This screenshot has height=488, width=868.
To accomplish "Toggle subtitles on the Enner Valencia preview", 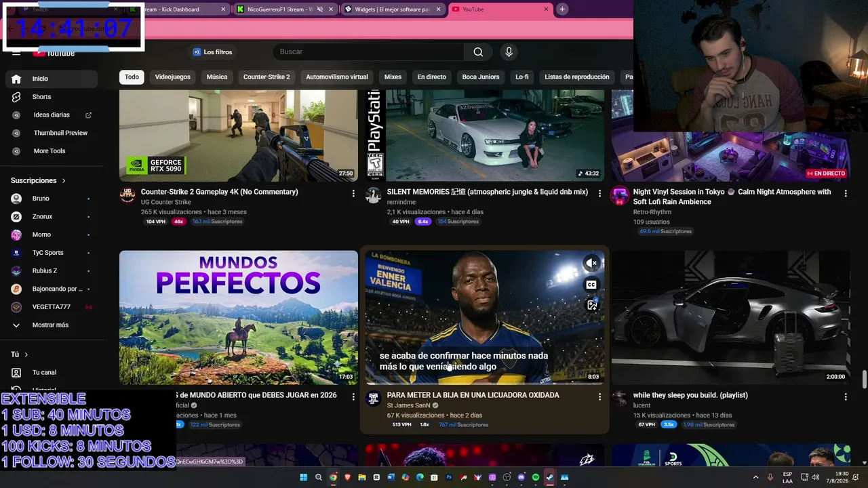I will (591, 285).
